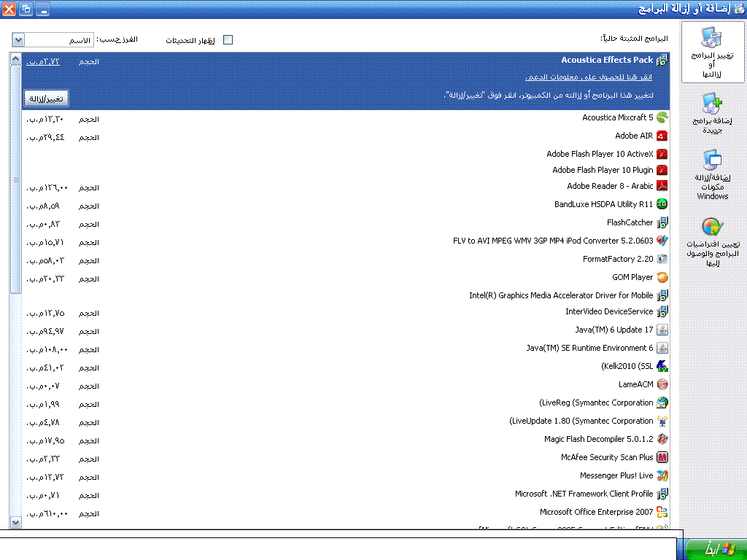Select the Acoustica Mixcraft 5 name
Screen dimensions: 747x560
(617, 117)
